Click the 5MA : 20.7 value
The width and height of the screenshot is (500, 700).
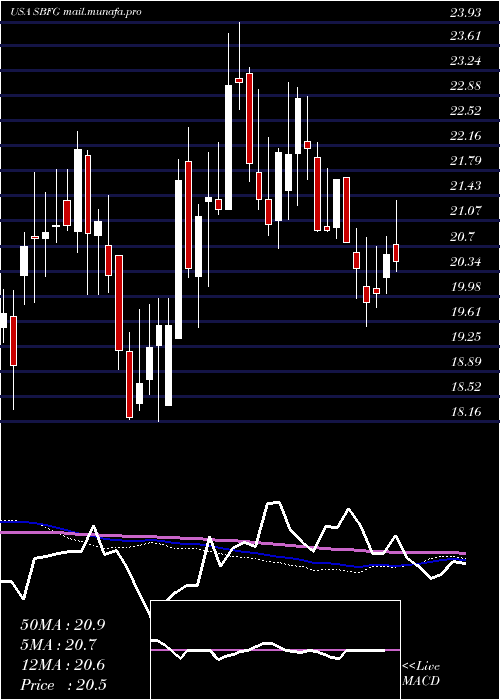point(58,645)
